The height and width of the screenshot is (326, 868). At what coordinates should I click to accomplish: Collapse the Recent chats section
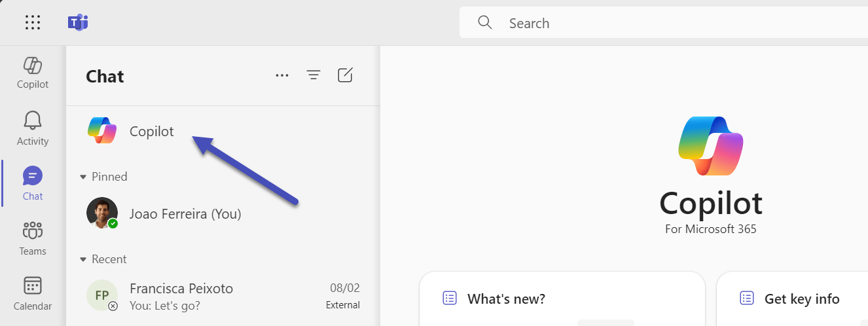pyautogui.click(x=83, y=259)
